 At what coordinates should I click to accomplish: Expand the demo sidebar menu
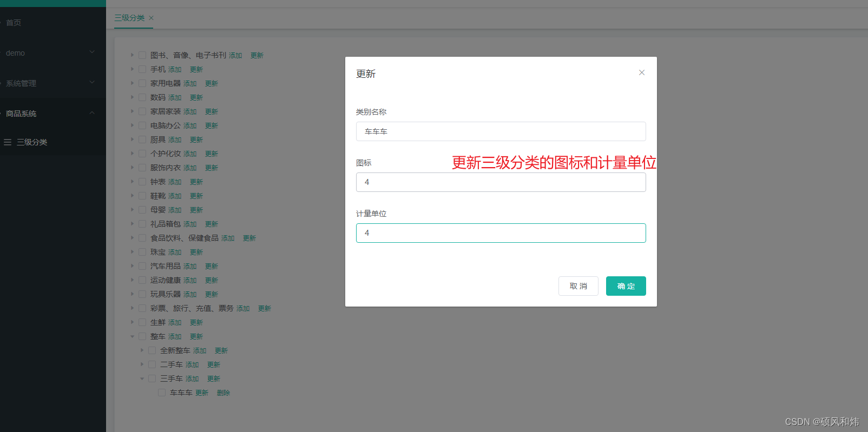point(53,53)
